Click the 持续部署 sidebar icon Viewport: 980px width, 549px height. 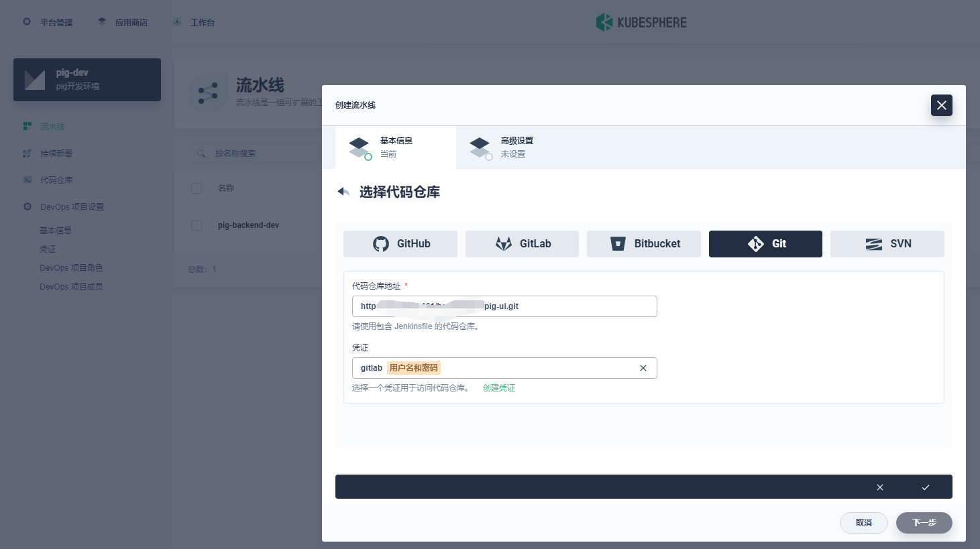28,153
